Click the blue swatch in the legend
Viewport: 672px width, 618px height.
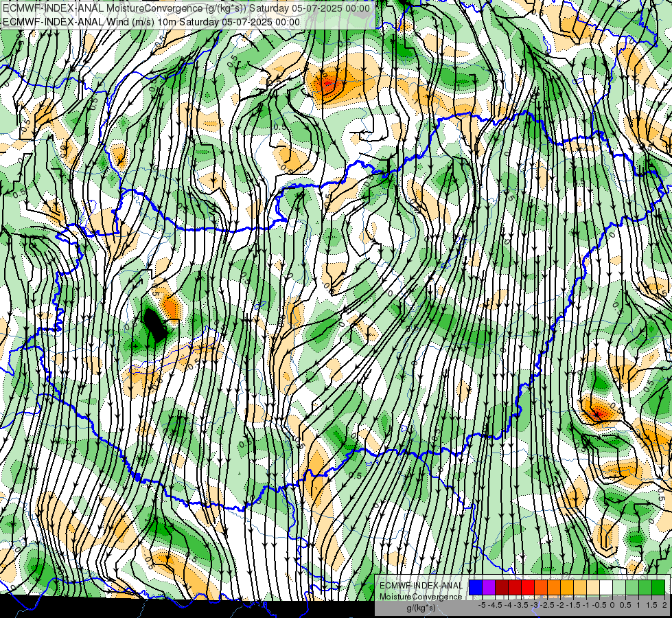[476, 587]
